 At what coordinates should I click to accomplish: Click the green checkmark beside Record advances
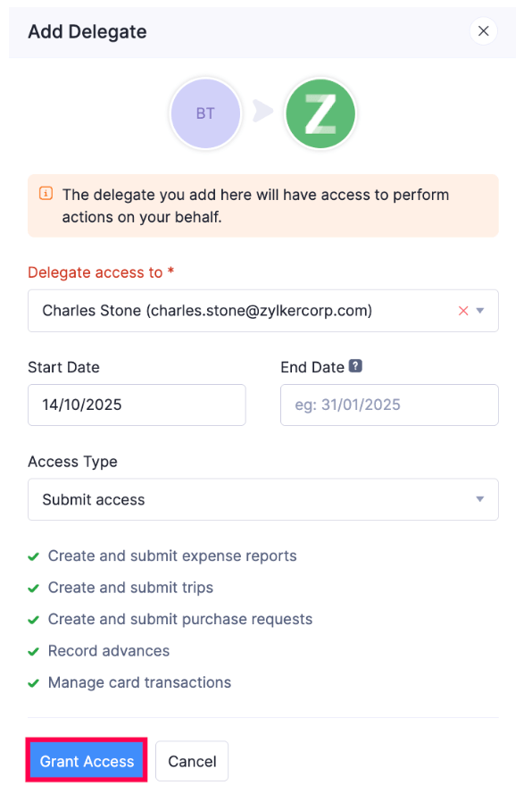(34, 650)
